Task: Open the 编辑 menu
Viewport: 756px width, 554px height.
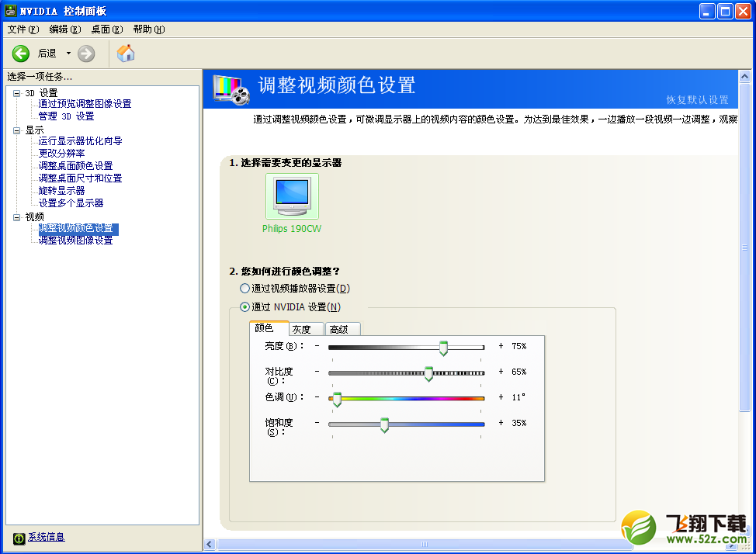Action: pyautogui.click(x=65, y=29)
